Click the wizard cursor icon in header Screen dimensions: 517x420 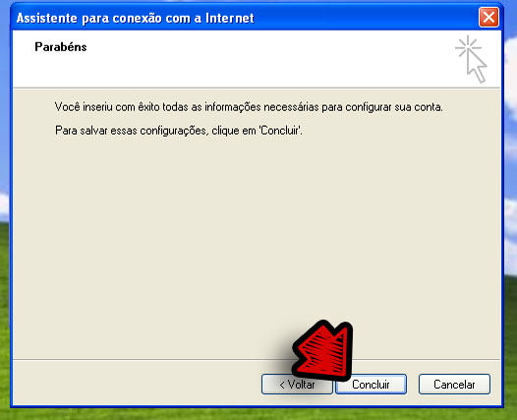[x=477, y=66]
